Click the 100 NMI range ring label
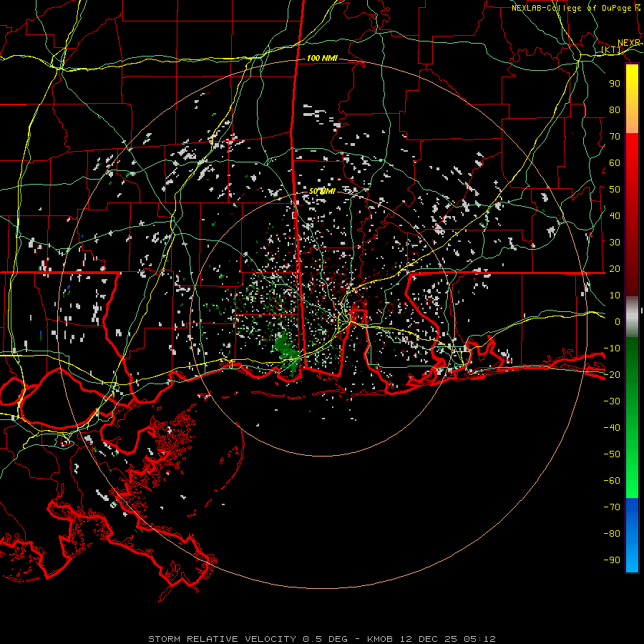 [x=322, y=58]
